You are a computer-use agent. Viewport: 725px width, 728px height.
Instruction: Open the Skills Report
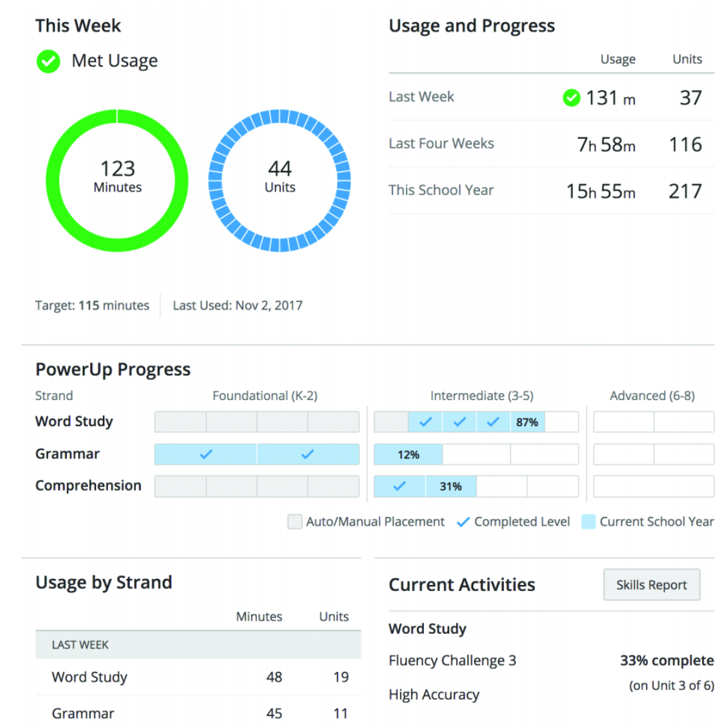tap(651, 585)
